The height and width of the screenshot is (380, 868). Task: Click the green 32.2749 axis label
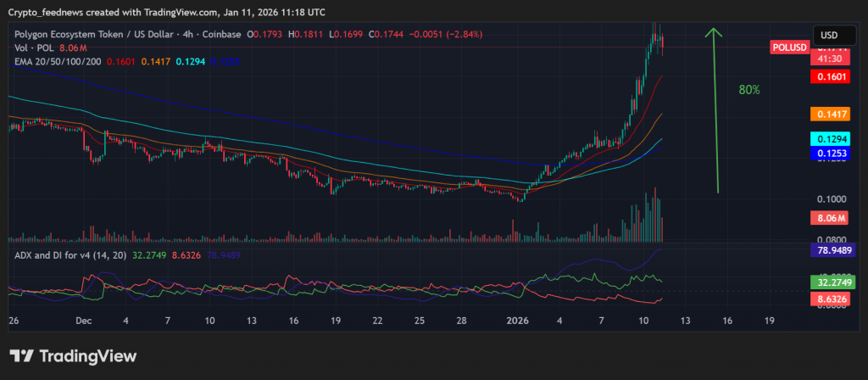tap(832, 282)
